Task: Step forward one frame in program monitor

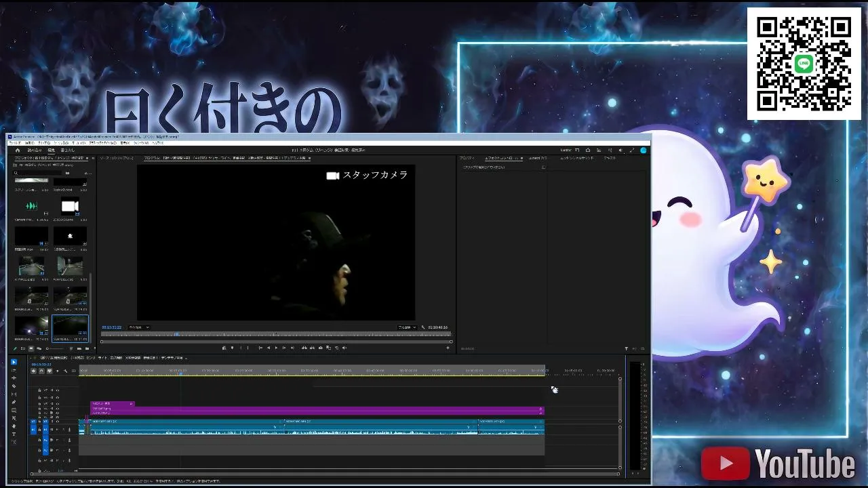Action: (x=284, y=348)
